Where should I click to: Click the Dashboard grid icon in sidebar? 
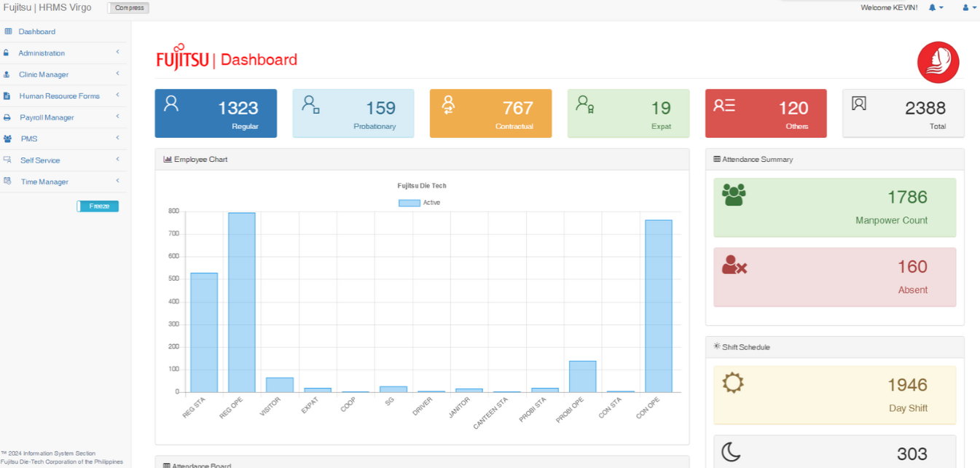point(8,31)
